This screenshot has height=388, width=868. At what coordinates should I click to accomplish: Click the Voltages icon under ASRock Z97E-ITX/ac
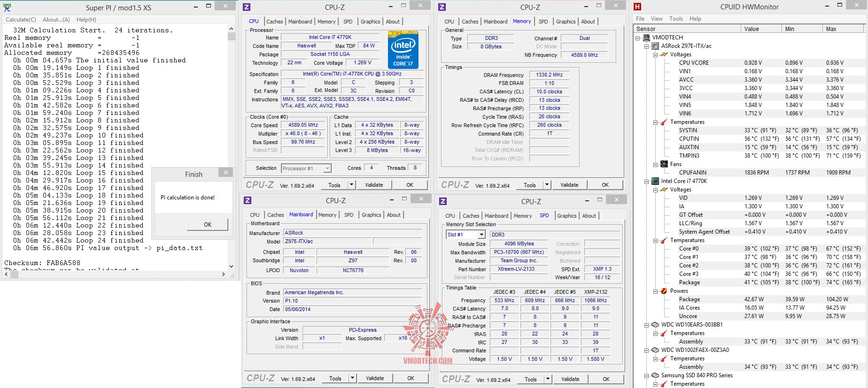click(664, 54)
